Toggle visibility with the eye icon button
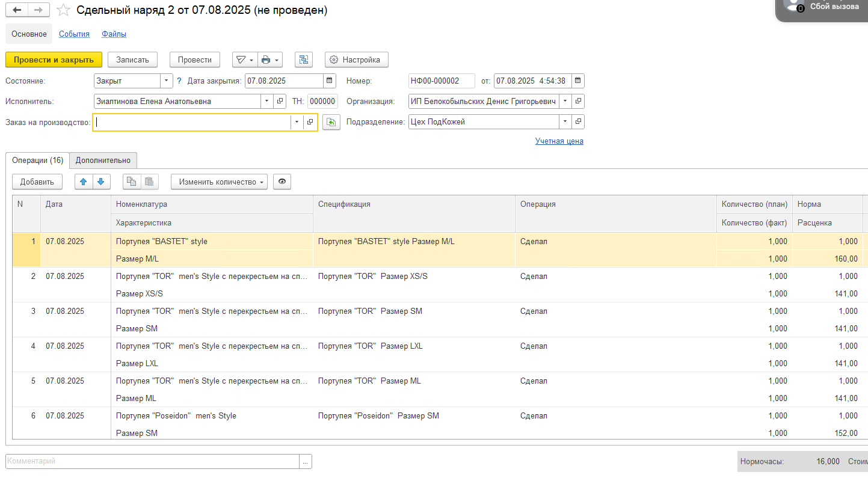This screenshot has height=481, width=868. point(282,182)
